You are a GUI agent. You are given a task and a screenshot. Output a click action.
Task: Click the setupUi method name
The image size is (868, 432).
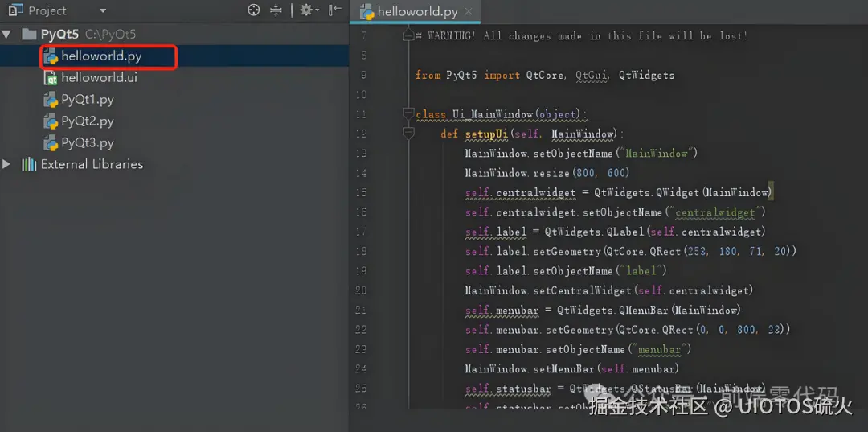pos(486,134)
